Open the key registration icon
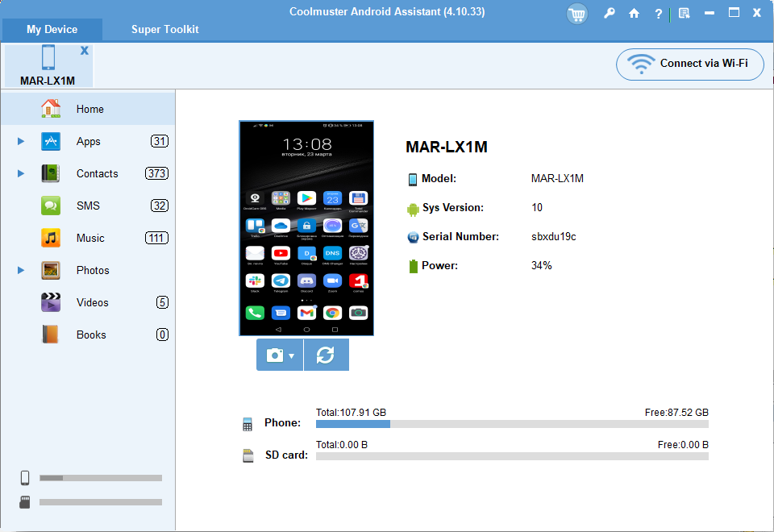 click(x=610, y=14)
